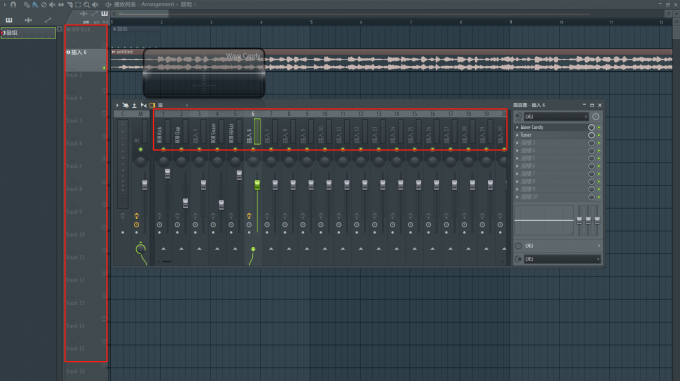Click mixer meter view upload-style icon

[x=134, y=105]
